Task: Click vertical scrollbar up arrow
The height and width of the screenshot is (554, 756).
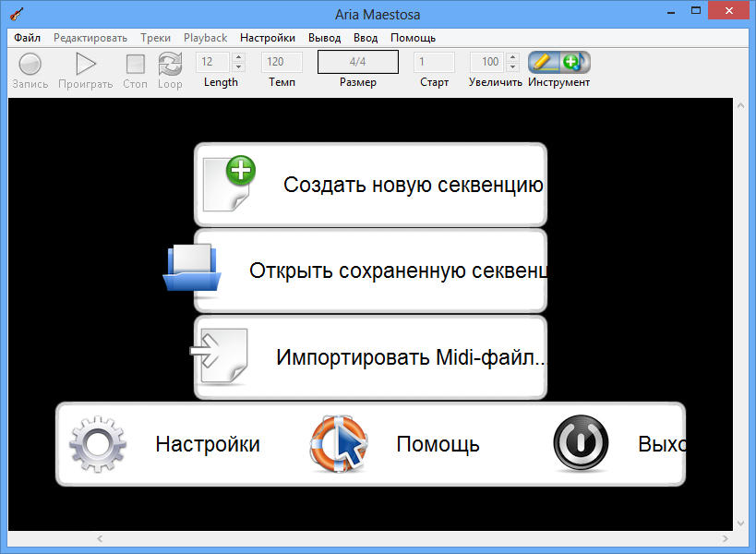Action: click(x=740, y=105)
